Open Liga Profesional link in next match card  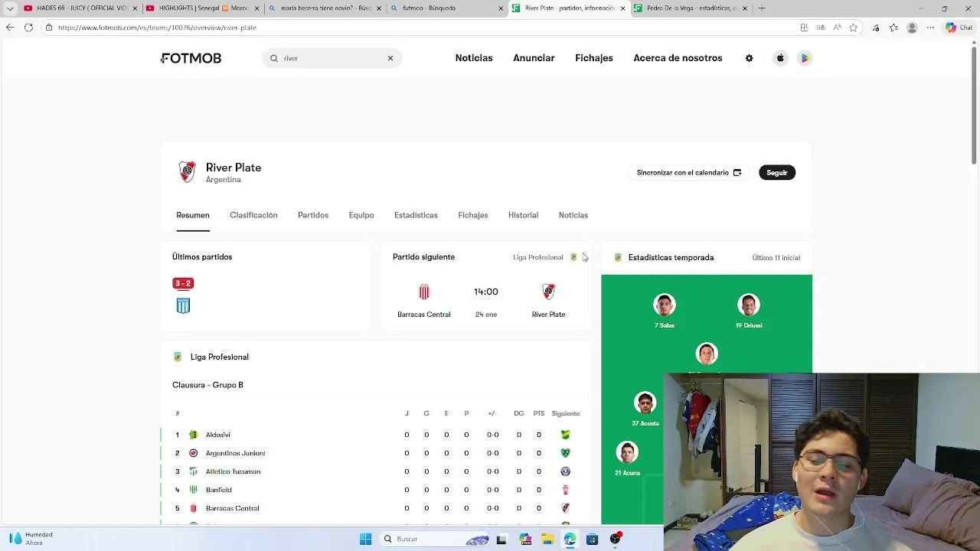click(x=545, y=257)
